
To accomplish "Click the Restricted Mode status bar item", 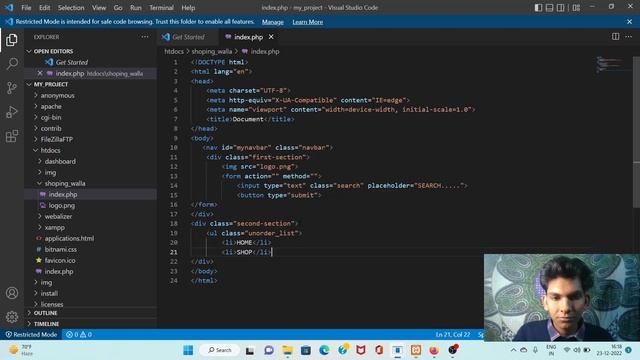I will click(31, 335).
